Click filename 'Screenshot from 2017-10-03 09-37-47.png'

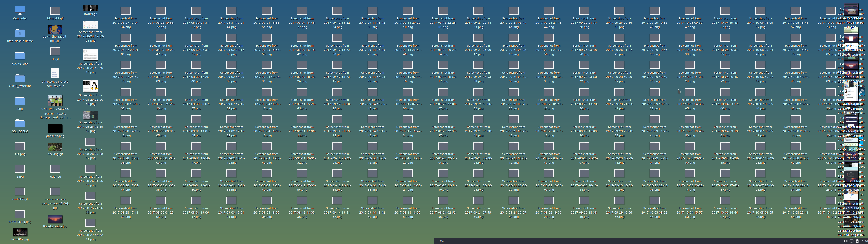[690, 23]
